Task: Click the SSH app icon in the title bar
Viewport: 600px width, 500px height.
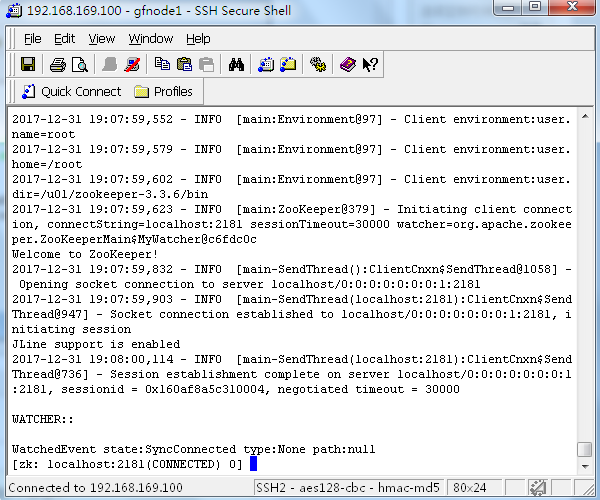Action: pyautogui.click(x=14, y=11)
